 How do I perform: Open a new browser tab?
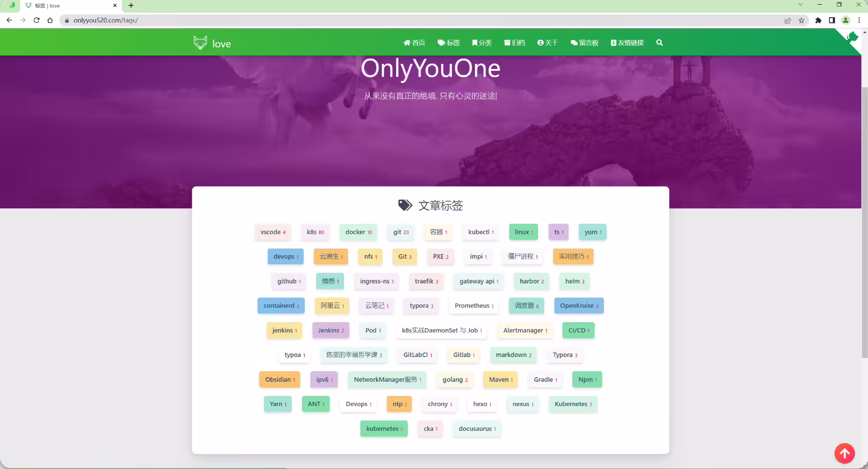(131, 6)
